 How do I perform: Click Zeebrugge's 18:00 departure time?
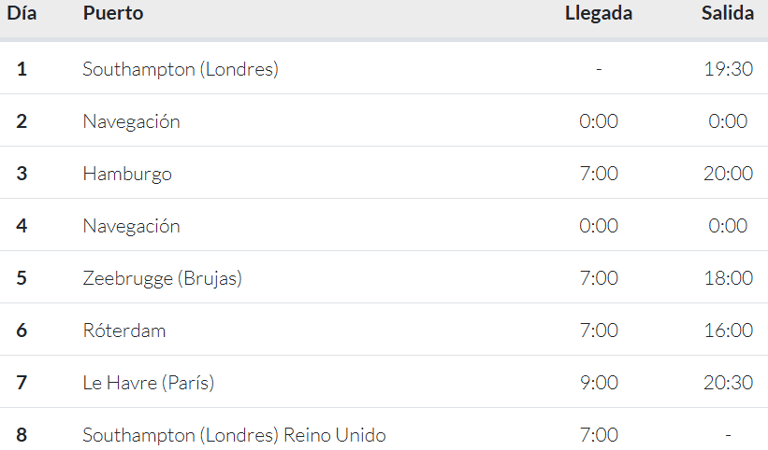[x=728, y=278]
